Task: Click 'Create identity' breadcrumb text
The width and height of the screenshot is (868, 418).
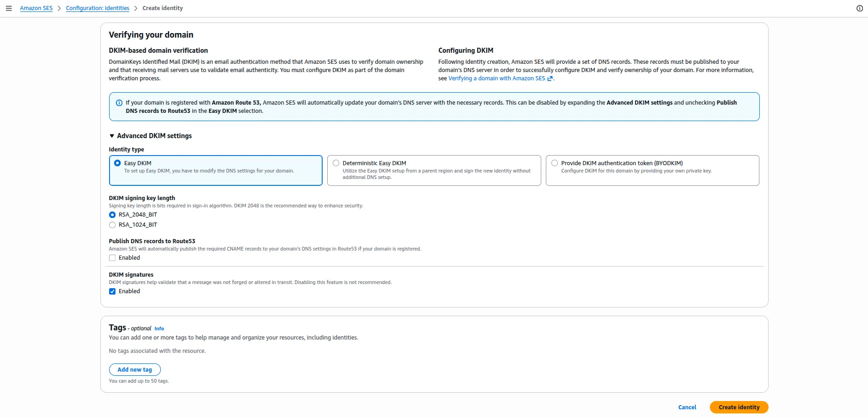Action: pos(163,8)
